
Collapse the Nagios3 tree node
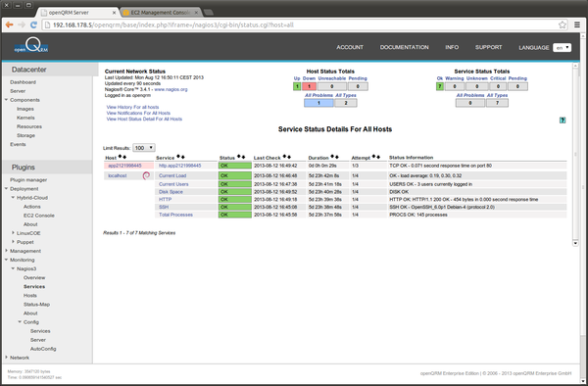[13, 268]
